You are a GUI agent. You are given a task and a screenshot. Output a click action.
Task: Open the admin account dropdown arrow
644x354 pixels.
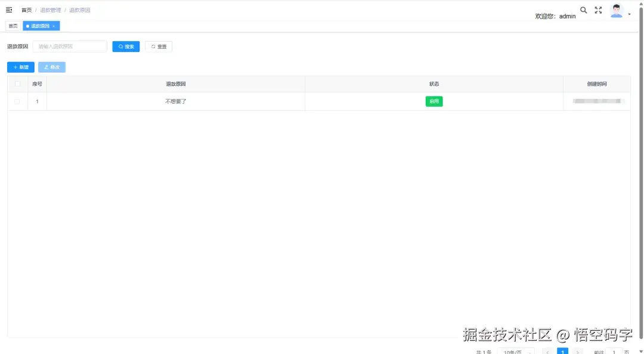click(x=630, y=13)
